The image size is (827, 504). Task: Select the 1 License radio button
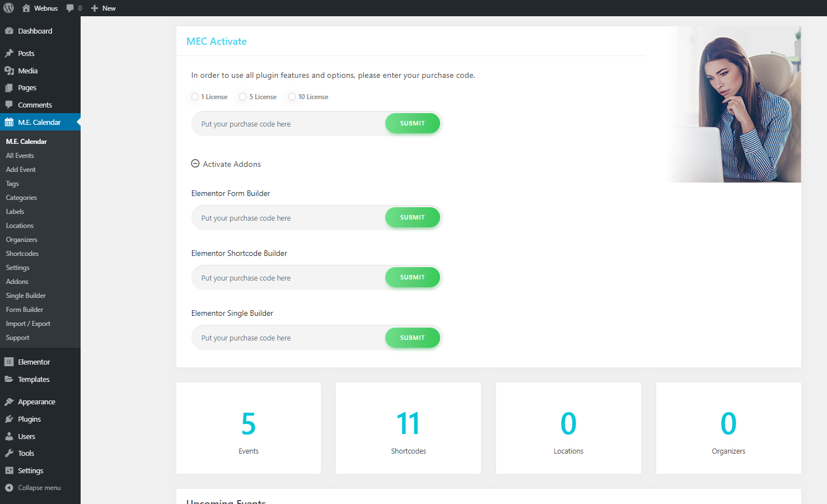(195, 97)
